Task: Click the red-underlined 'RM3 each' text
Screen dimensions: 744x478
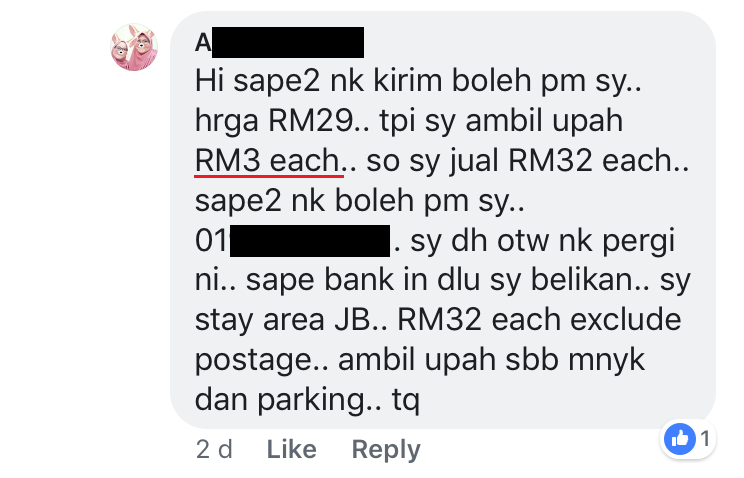Action: click(267, 161)
